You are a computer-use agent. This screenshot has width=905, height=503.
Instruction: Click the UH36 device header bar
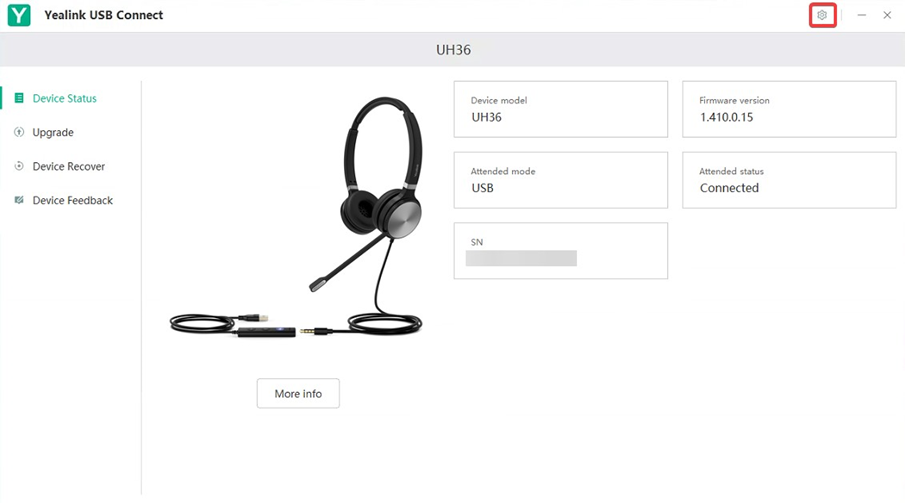(452, 50)
